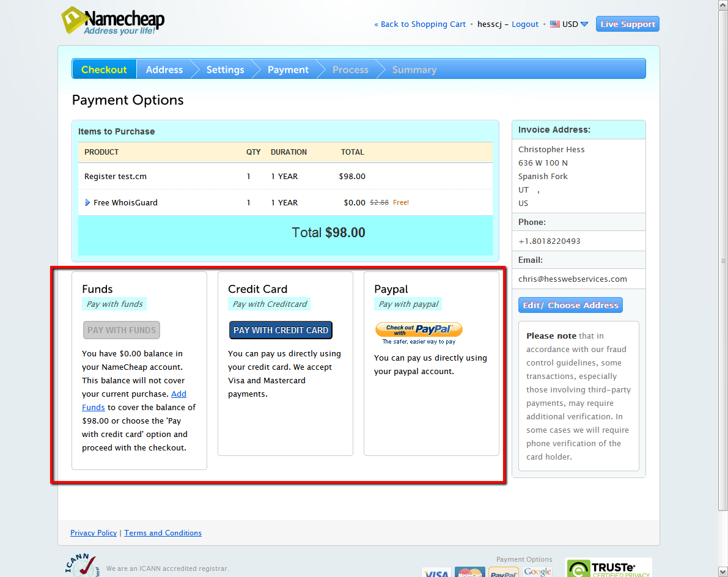Click the Namecheap logo
This screenshot has height=577, width=728.
[x=113, y=20]
